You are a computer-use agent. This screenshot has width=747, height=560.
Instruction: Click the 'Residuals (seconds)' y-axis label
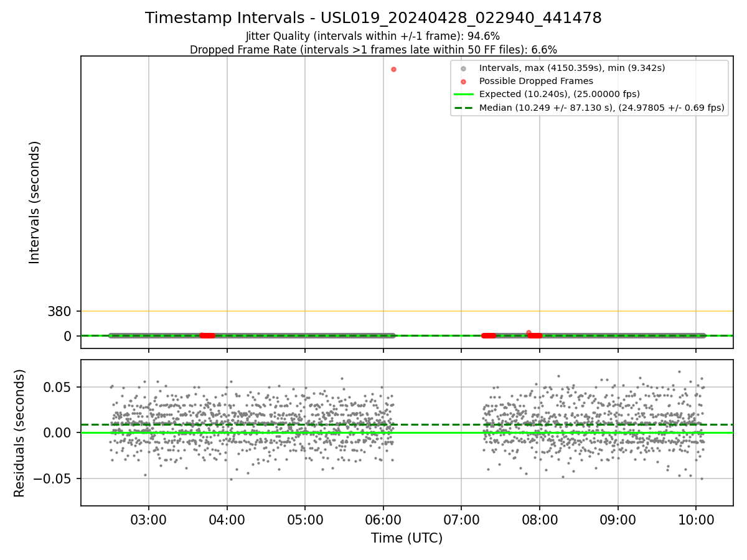click(x=20, y=433)
